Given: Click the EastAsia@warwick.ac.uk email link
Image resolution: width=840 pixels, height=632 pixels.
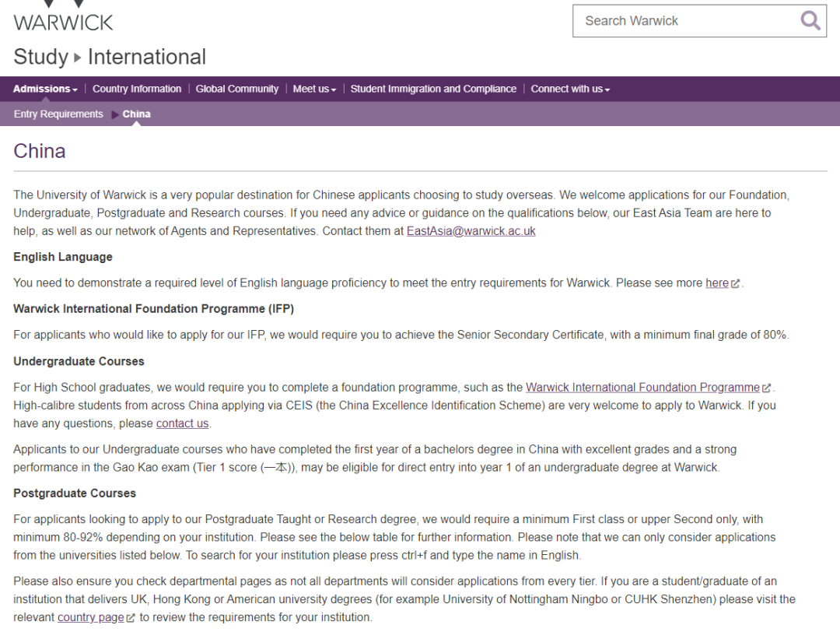Looking at the screenshot, I should pos(471,231).
